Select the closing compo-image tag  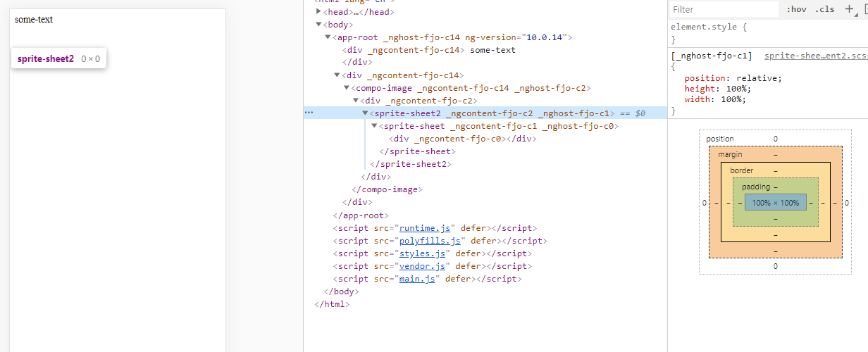point(386,189)
